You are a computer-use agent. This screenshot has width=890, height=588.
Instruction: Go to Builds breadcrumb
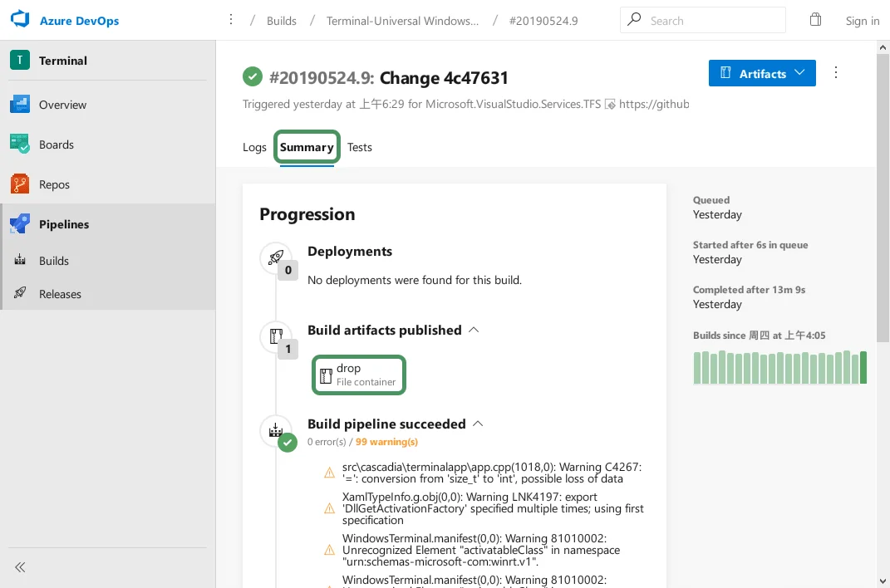(282, 21)
